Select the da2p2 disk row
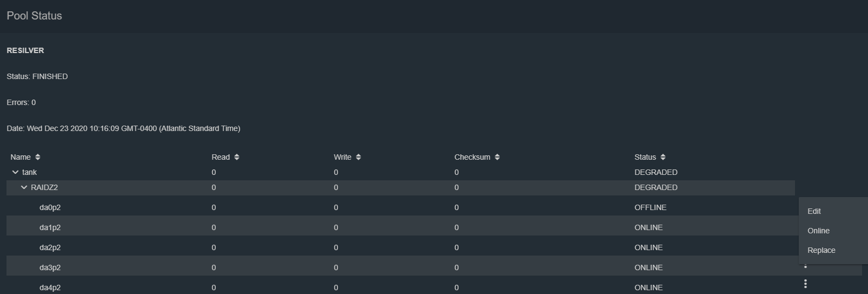Image resolution: width=868 pixels, height=294 pixels. 401,247
